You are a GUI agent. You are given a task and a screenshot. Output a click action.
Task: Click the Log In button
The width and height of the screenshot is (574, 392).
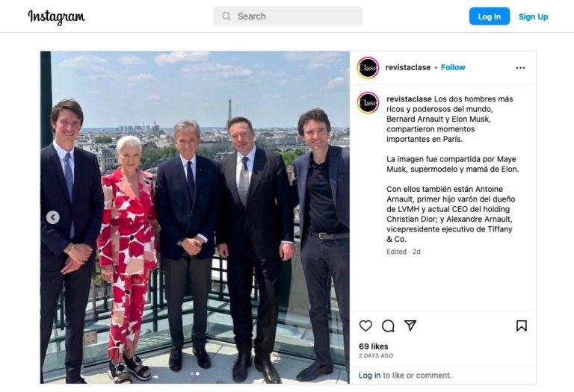[x=490, y=16]
